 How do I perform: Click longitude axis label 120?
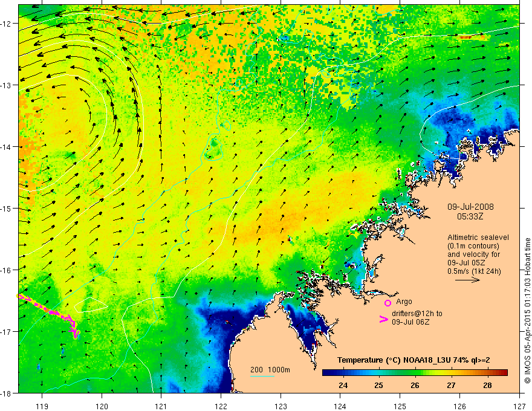(x=102, y=407)
